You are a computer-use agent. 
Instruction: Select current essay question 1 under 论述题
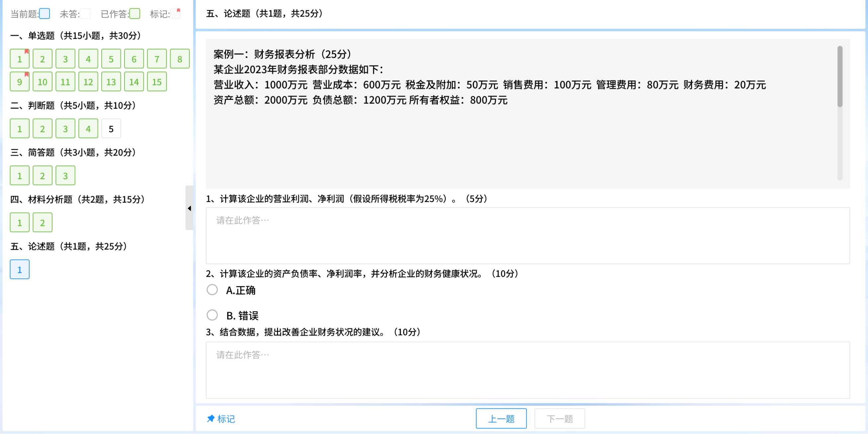20,269
